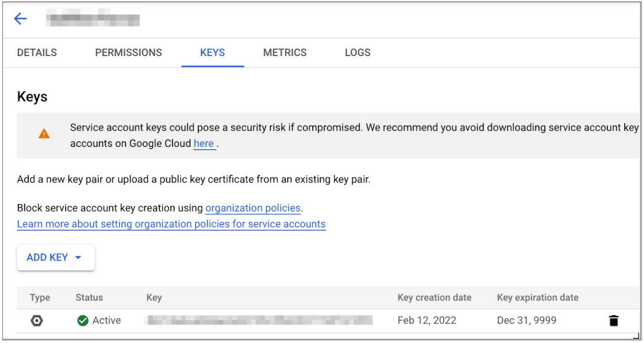Viewport: 644px width, 343px height.
Task: Follow the 'here' link in the warning banner
Action: tap(204, 143)
